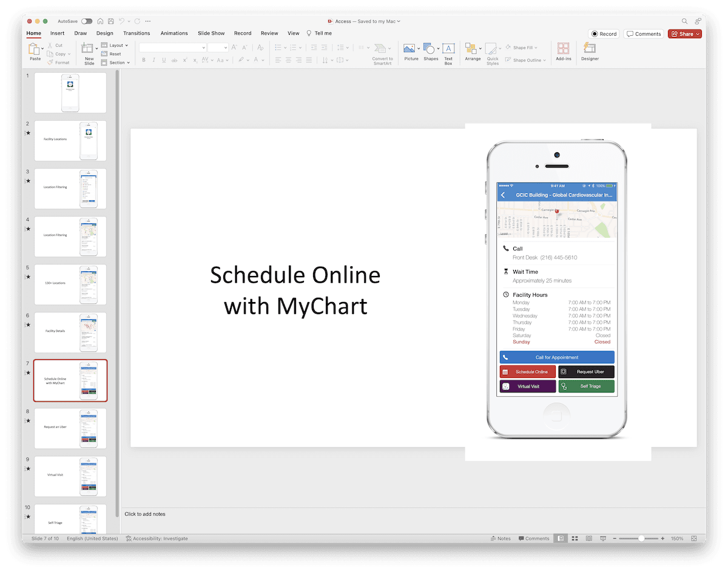Click the zoom slider handle
Screen dimensions: 728x572
click(641, 539)
